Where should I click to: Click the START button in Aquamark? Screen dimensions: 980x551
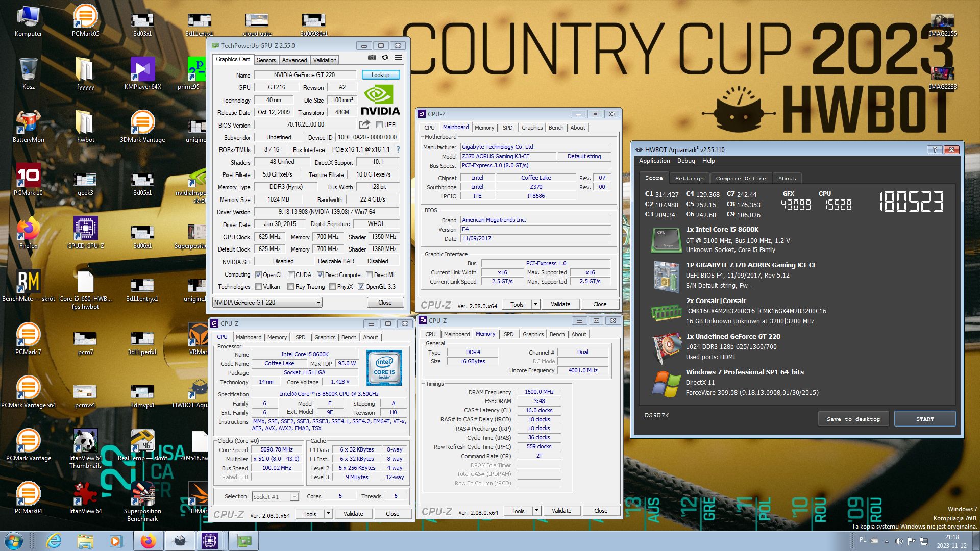click(925, 419)
